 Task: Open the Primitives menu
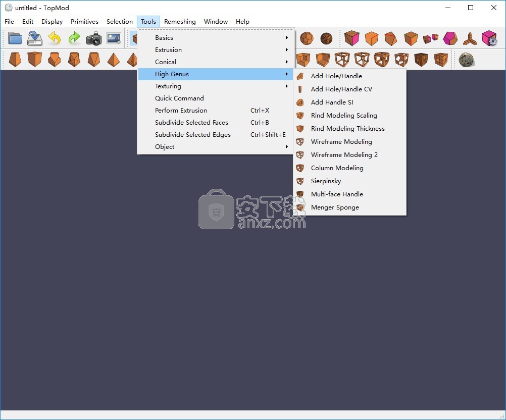tap(84, 22)
